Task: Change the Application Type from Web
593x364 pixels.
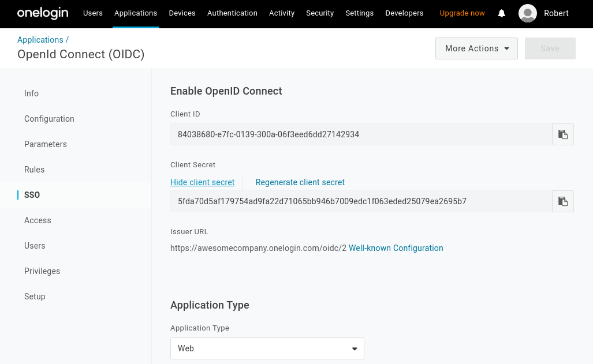Action: [267, 348]
